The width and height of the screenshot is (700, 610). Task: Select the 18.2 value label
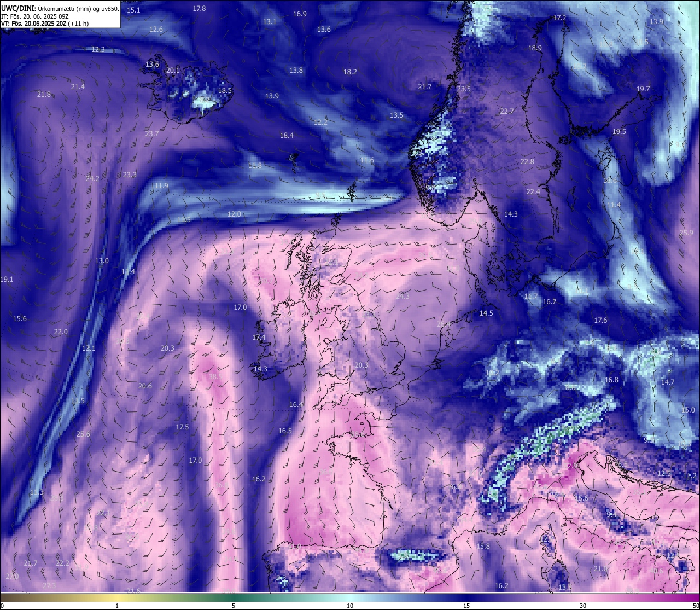coord(350,72)
